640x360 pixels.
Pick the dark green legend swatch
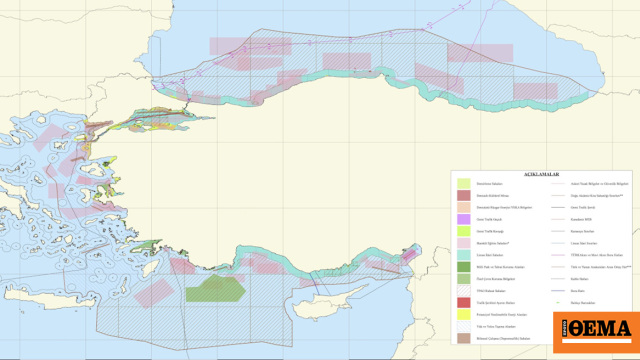[464, 267]
